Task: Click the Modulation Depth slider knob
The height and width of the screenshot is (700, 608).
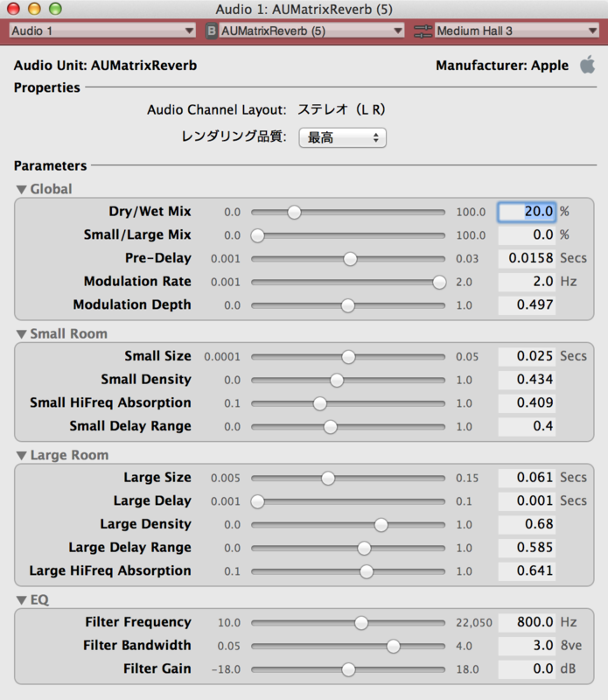Action: (348, 305)
